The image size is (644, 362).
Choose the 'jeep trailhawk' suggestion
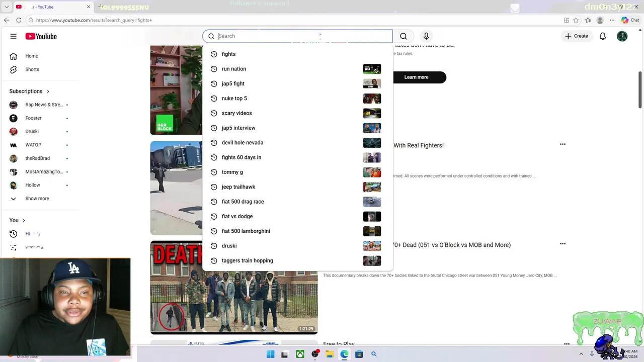[x=297, y=187]
